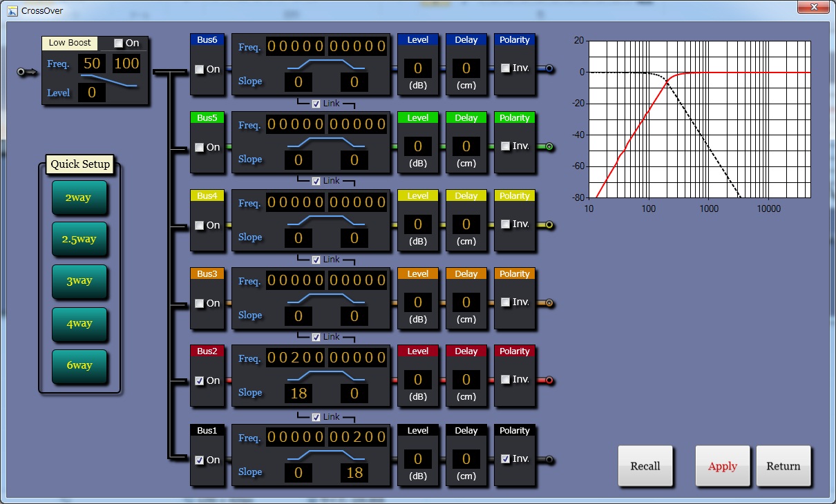Click the signal input connector icon
This screenshot has height=504, width=836.
[x=27, y=72]
